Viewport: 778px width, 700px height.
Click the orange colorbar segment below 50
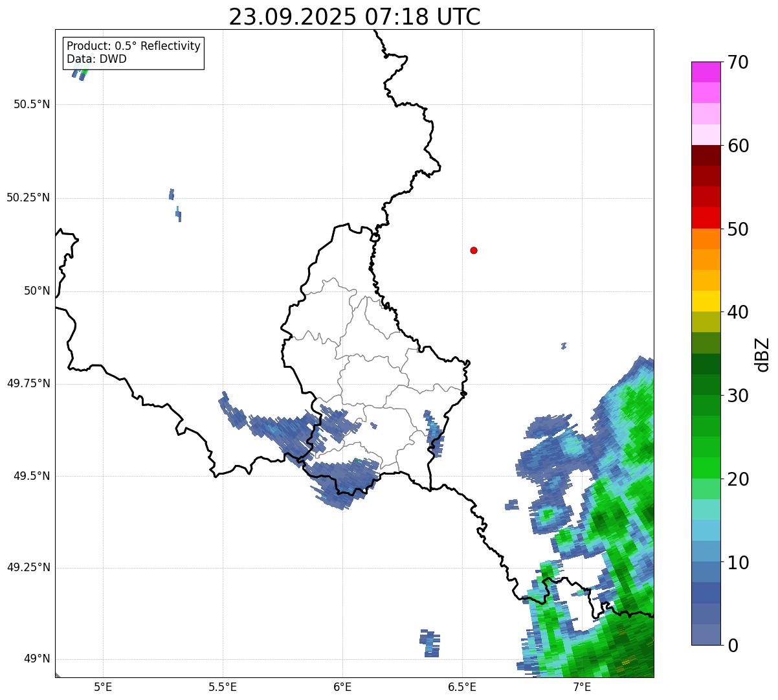click(706, 239)
